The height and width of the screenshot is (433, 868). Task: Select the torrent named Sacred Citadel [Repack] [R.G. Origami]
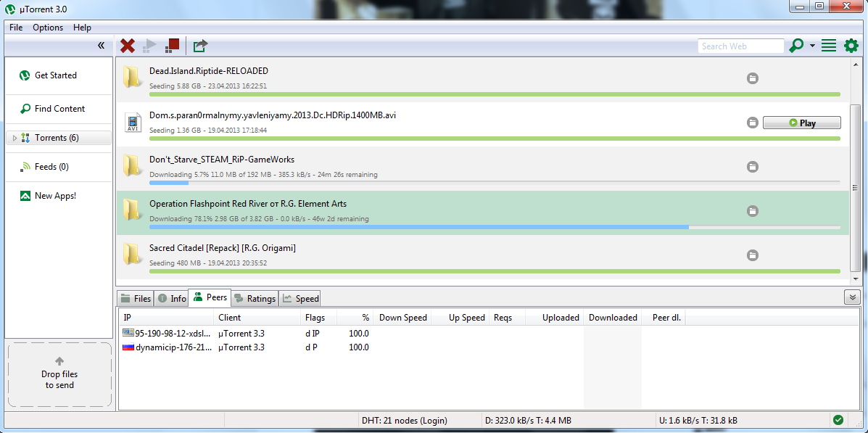(223, 248)
